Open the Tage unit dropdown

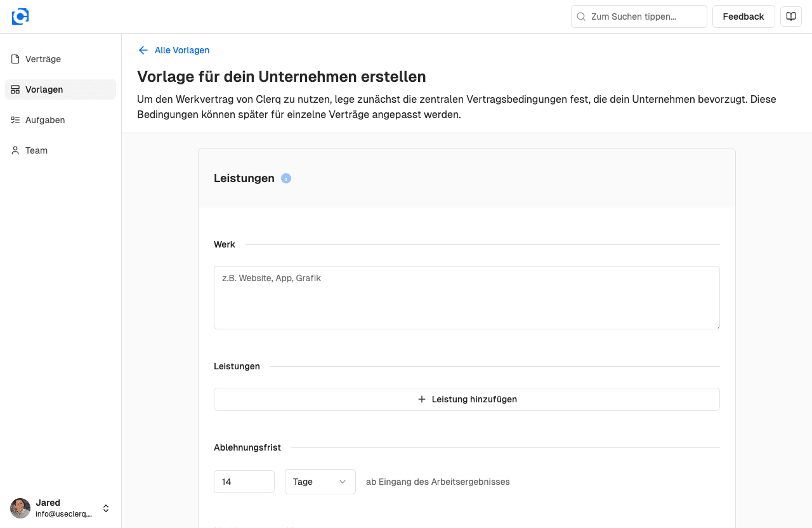click(x=320, y=482)
